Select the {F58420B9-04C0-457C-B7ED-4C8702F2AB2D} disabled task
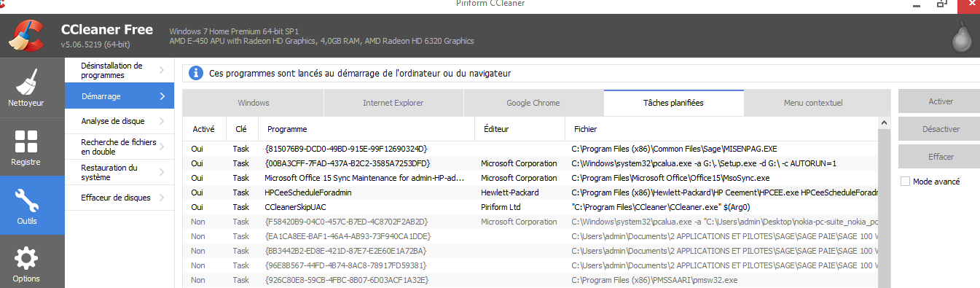Image resolution: width=980 pixels, height=288 pixels. coord(530,222)
